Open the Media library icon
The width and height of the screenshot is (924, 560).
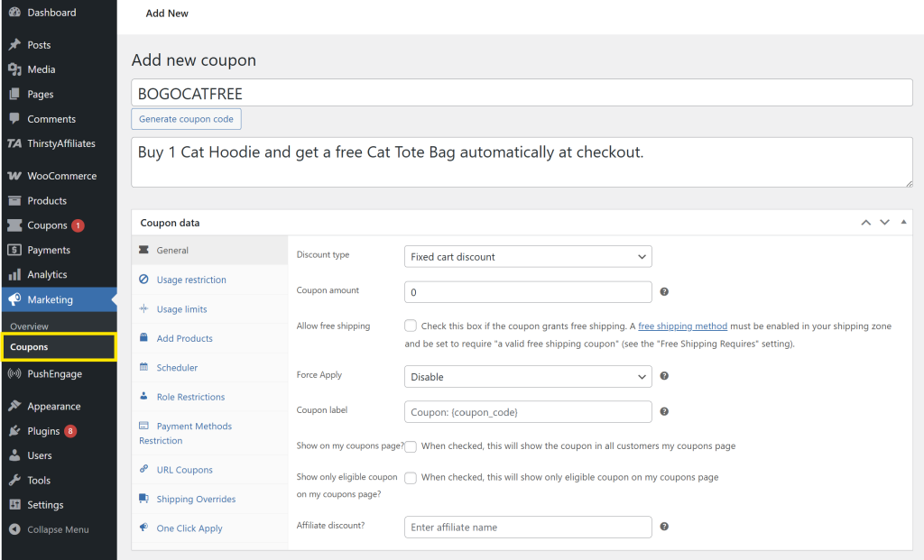(15, 69)
